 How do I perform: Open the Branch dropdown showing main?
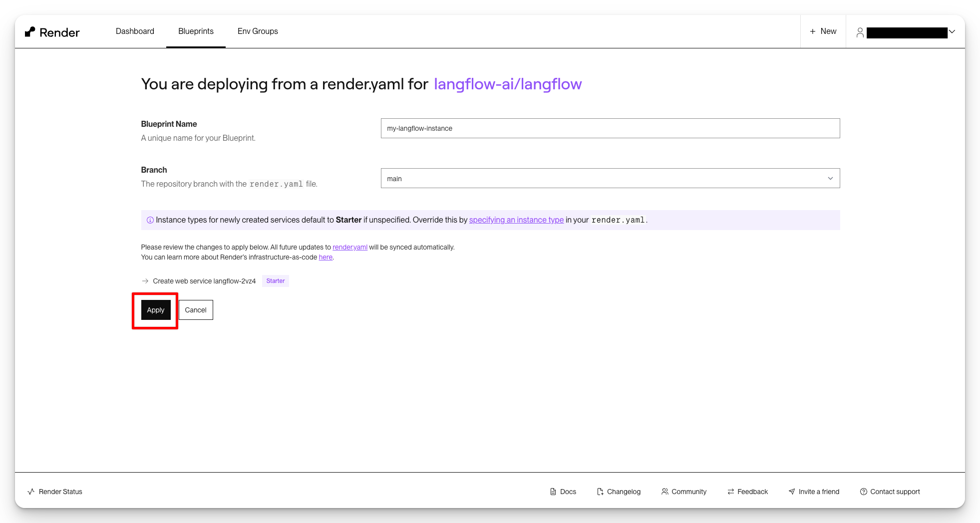[x=610, y=178]
